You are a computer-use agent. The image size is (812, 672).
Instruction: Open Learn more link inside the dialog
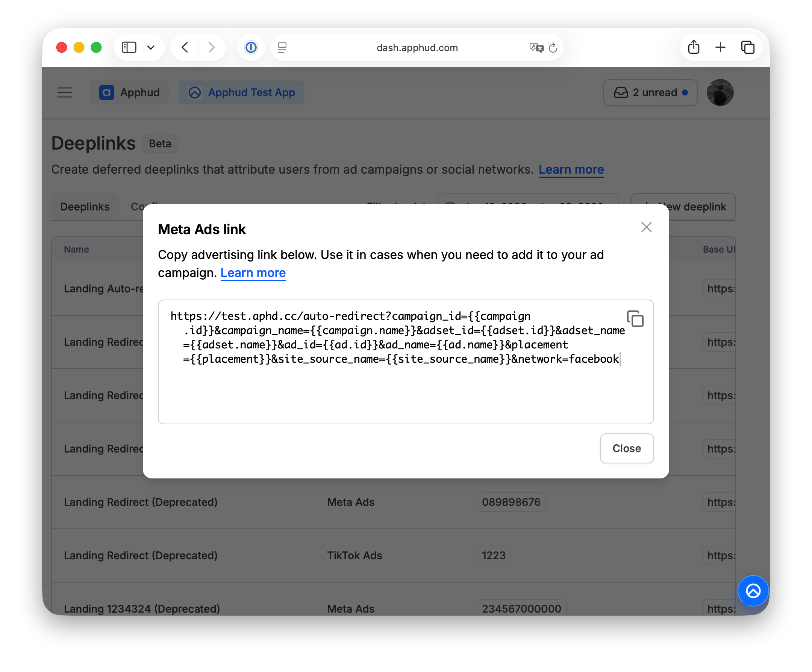coord(253,273)
